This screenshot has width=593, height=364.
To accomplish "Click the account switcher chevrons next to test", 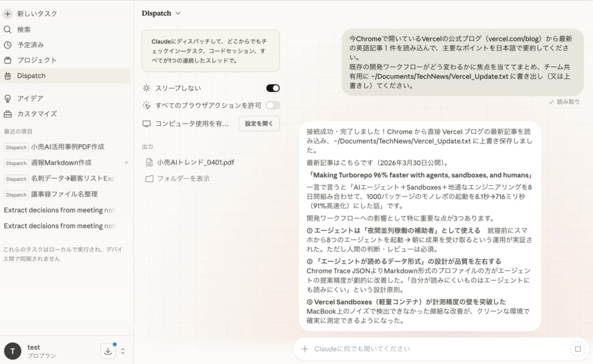I will tap(123, 351).
